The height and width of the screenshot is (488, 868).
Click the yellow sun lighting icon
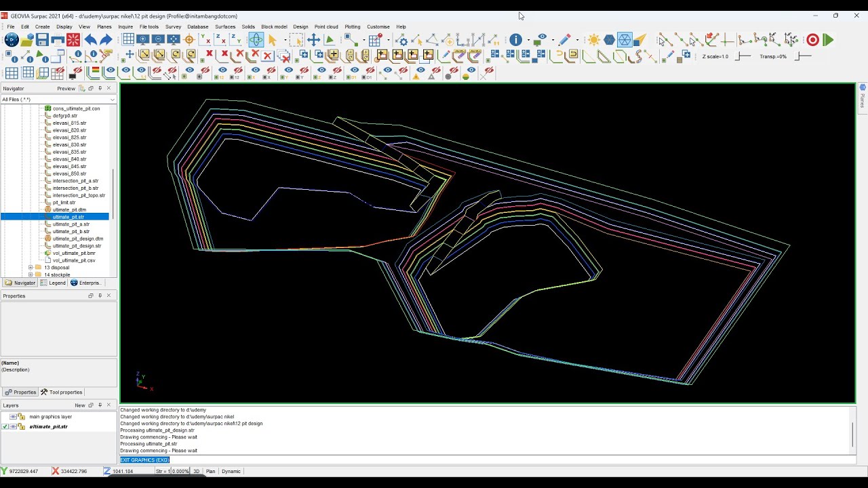click(x=593, y=39)
